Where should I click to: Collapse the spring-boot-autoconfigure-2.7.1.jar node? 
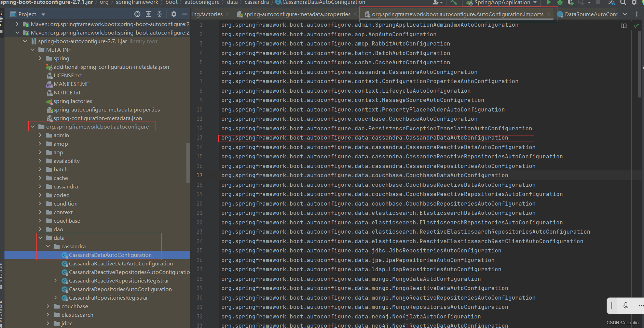25,41
